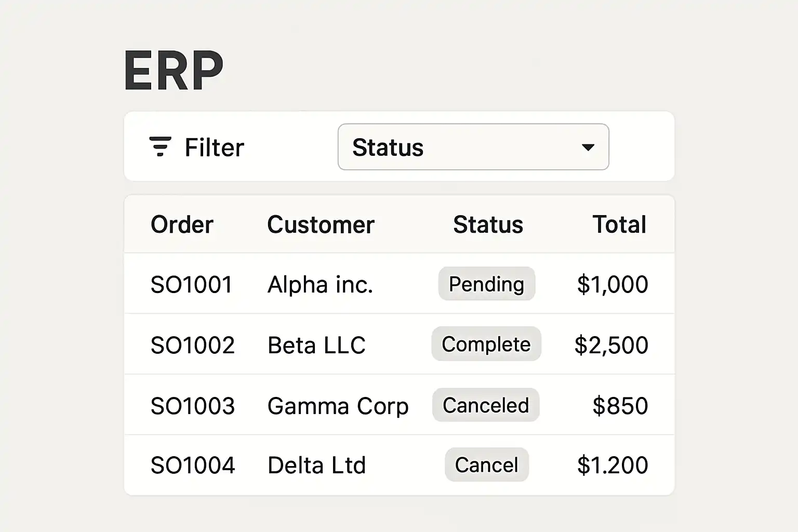Open order SO1004
This screenshot has height=532, width=798.
point(192,465)
